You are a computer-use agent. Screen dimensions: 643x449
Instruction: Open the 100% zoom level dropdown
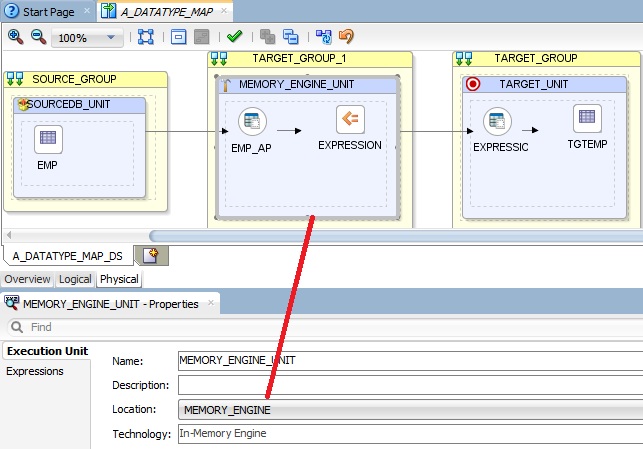pyautogui.click(x=111, y=38)
